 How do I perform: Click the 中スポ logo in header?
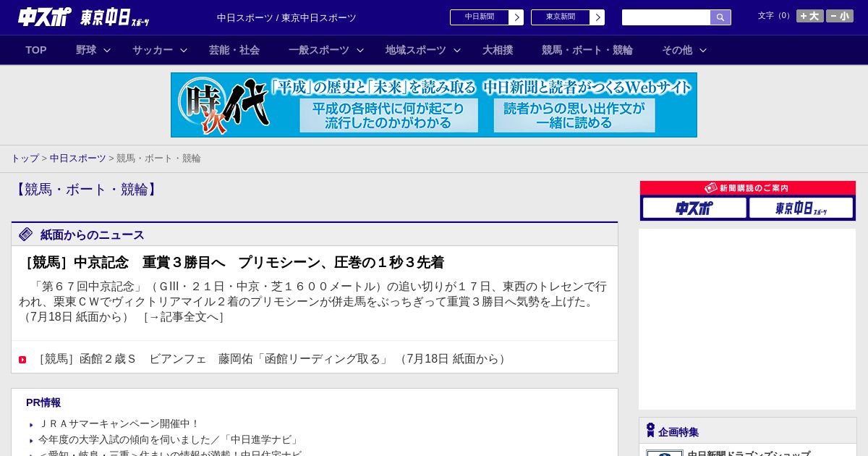[x=45, y=17]
